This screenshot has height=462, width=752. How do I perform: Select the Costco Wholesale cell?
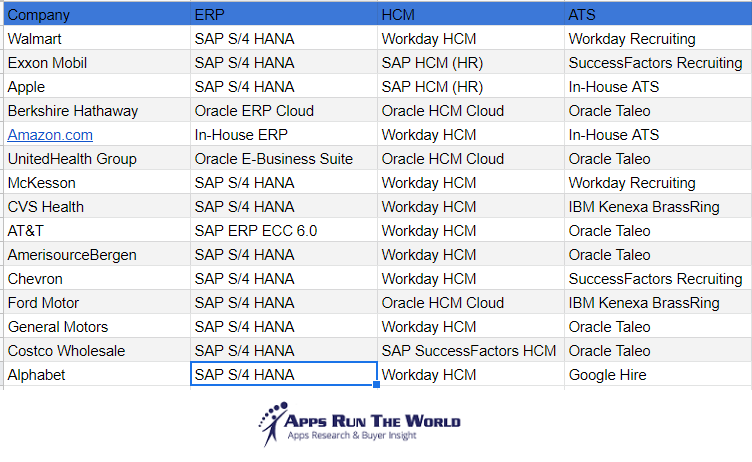tap(97, 350)
